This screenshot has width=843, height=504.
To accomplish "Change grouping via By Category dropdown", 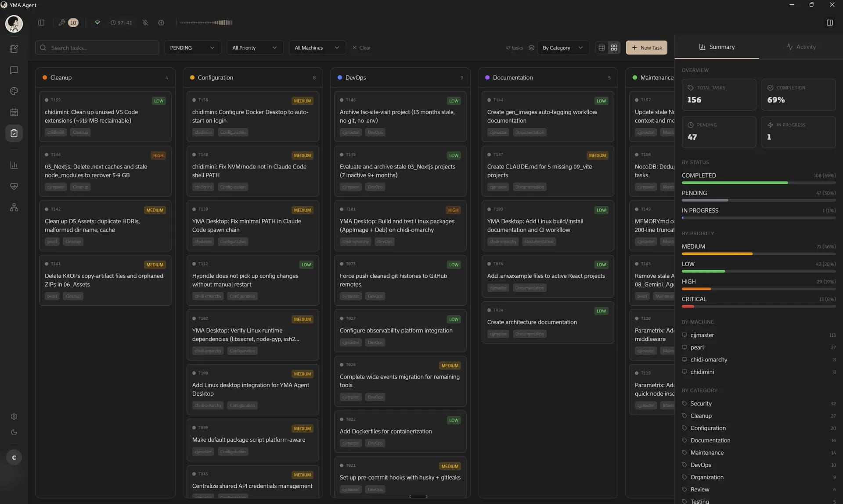I will [563, 47].
